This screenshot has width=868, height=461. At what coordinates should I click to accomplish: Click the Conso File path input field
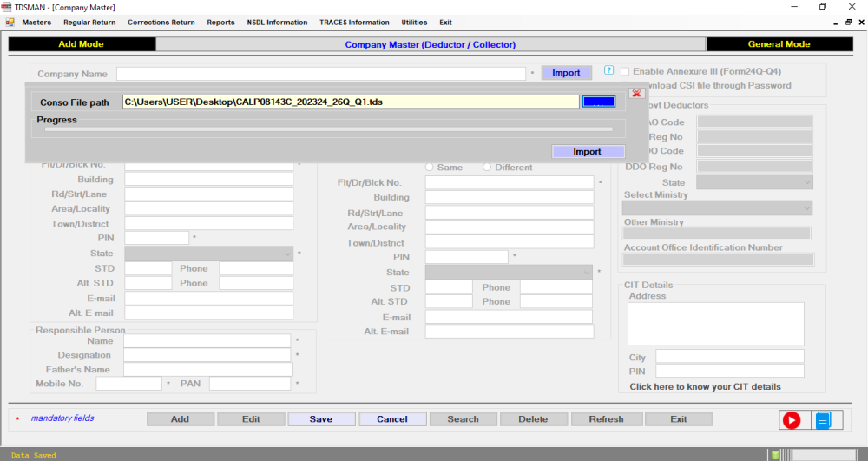[350, 102]
